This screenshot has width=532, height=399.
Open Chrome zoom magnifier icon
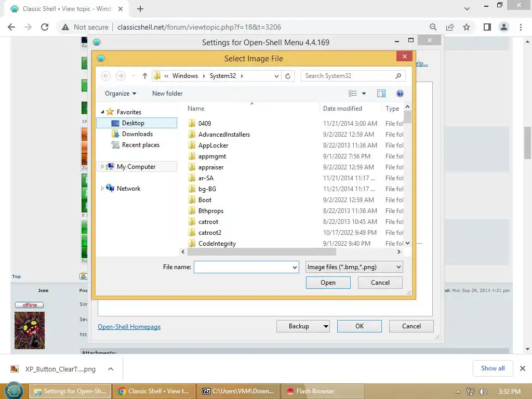coord(433,27)
